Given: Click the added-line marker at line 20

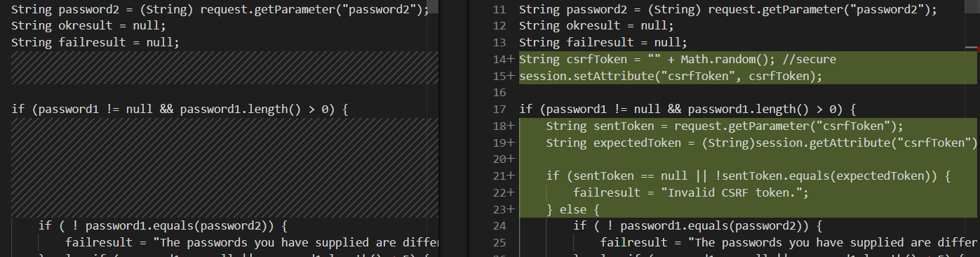Looking at the screenshot, I should point(511,159).
